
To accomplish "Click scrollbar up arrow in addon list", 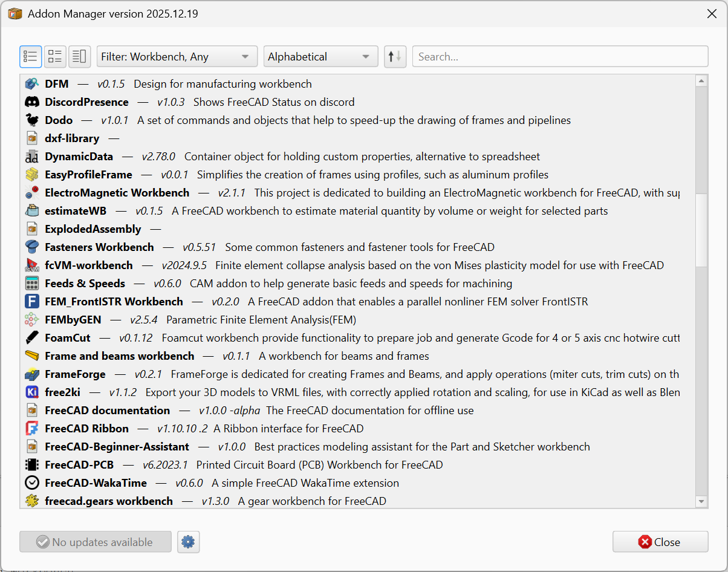I will coord(701,80).
